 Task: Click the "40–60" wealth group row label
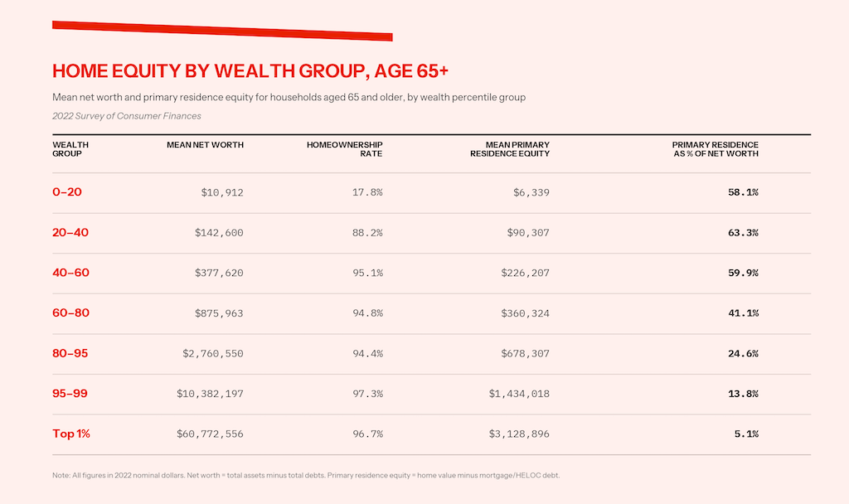70,273
